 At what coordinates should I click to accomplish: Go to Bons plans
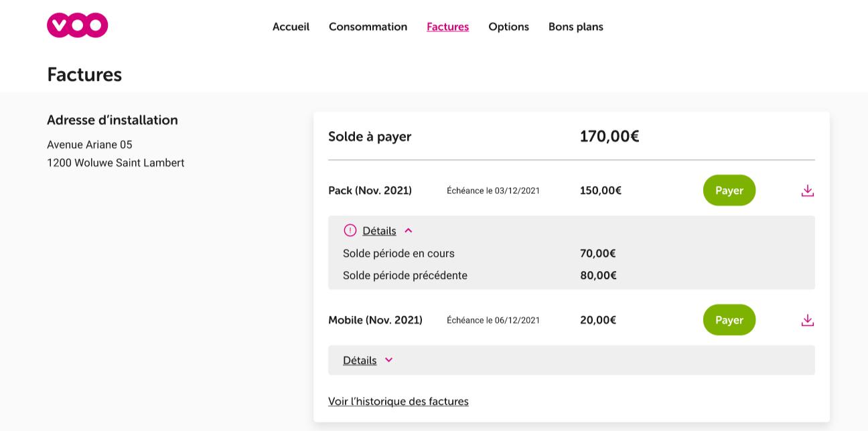[575, 27]
